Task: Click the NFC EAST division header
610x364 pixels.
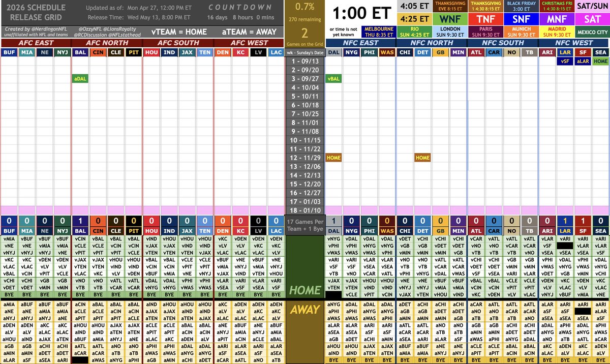Action: 360,43
